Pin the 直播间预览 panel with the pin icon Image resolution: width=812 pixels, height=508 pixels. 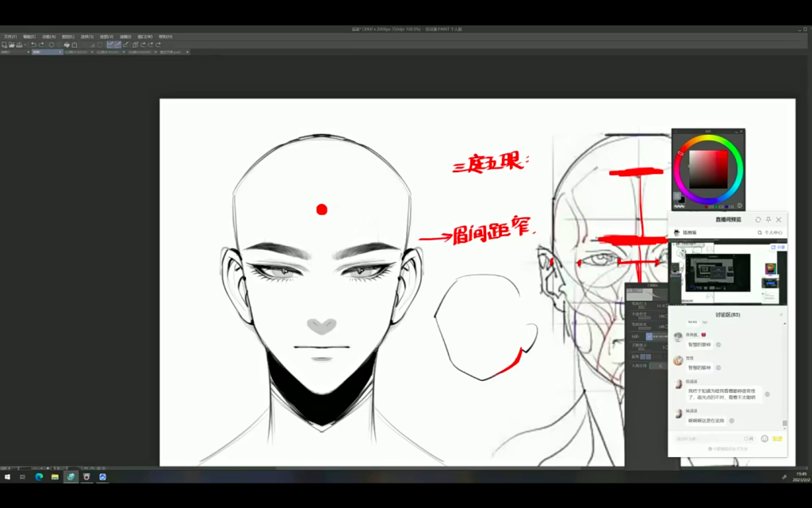tap(768, 220)
